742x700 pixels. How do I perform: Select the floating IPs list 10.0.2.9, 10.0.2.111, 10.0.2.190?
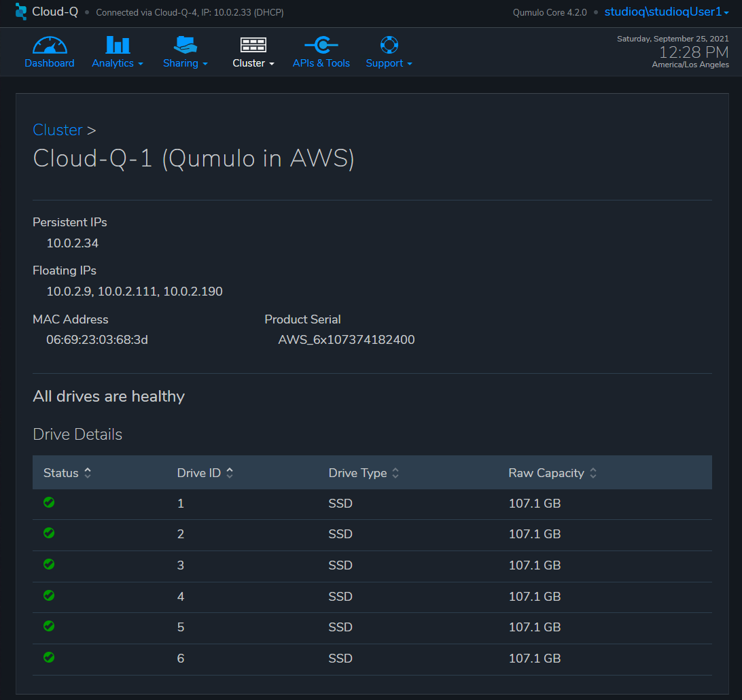click(x=135, y=292)
